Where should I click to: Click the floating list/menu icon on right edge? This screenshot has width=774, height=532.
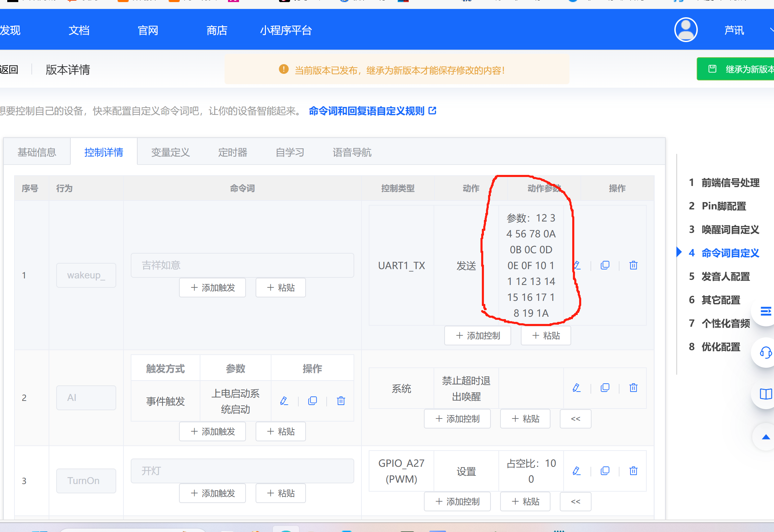click(766, 311)
